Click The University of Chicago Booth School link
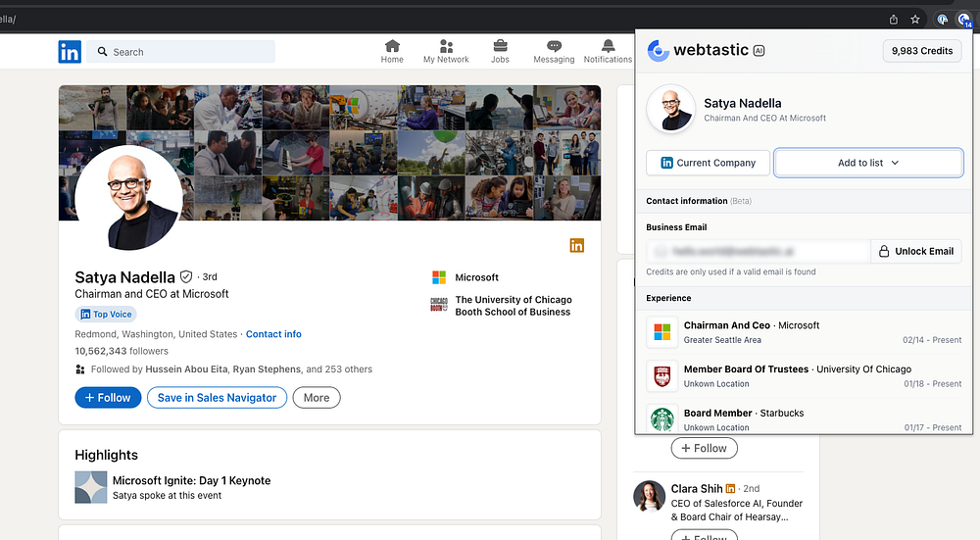980x540 pixels. point(514,306)
